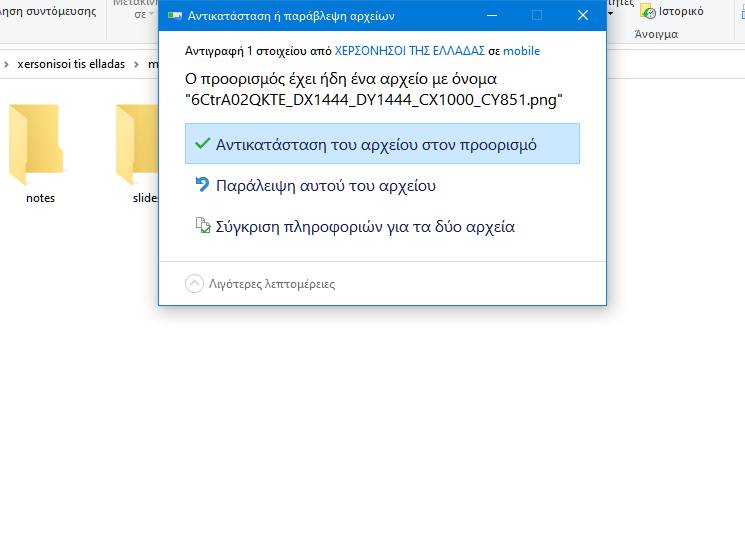Screen dimensions: 745x546
Task: Click the compare files document icon
Action: [203, 225]
